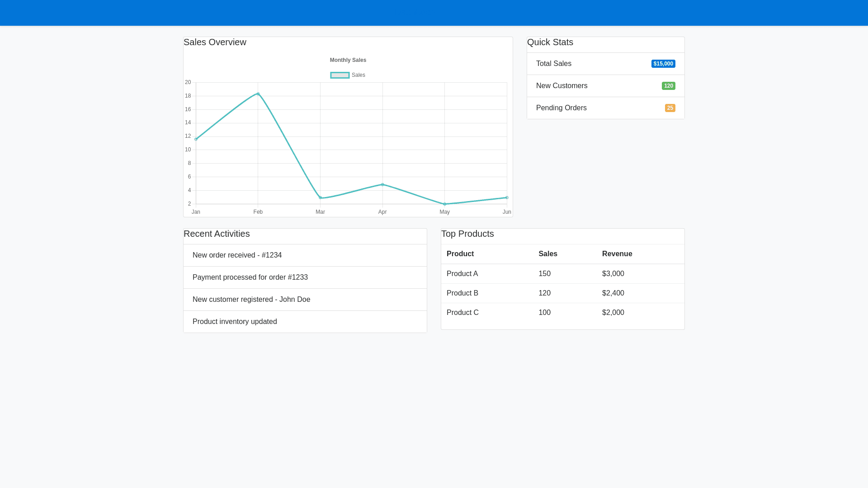Click the April data point on chart
The height and width of the screenshot is (488, 868).
[x=382, y=184]
